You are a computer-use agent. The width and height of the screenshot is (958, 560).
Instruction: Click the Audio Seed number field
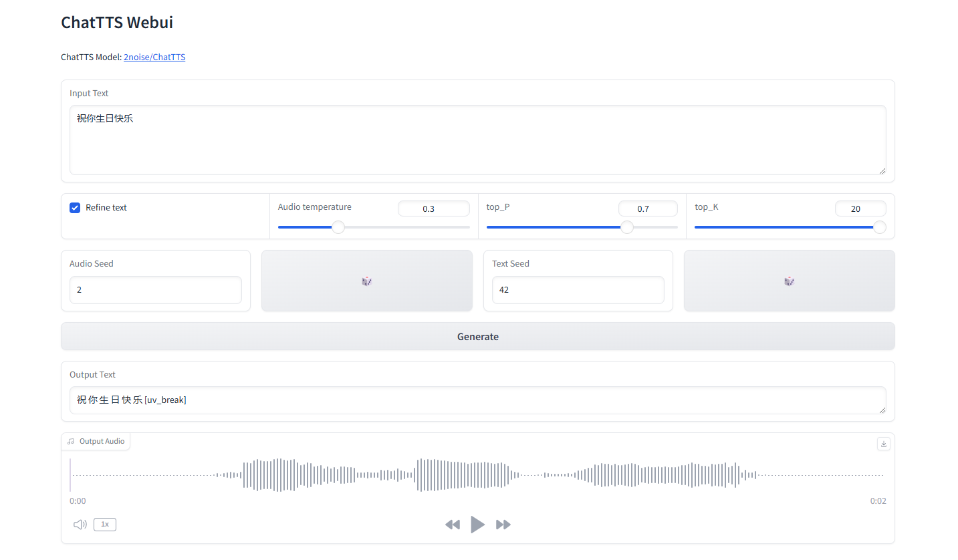[x=155, y=290]
